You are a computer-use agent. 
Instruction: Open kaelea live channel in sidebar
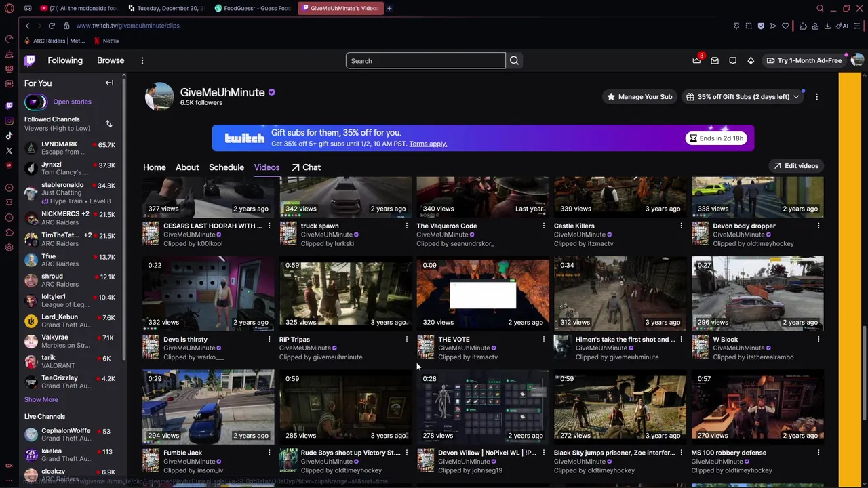coord(71,455)
